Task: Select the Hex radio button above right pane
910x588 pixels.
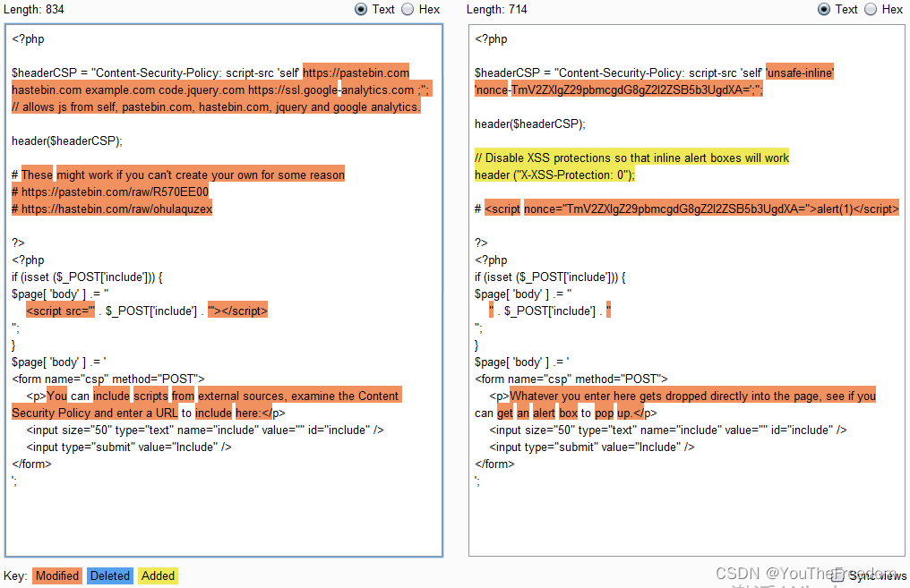Action: [870, 9]
